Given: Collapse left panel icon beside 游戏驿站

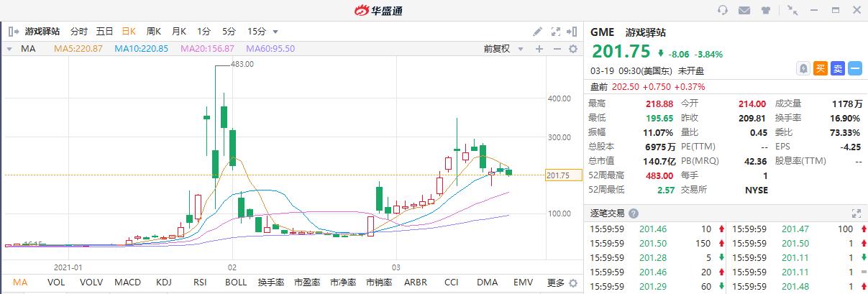Looking at the screenshot, I should coord(14,32).
